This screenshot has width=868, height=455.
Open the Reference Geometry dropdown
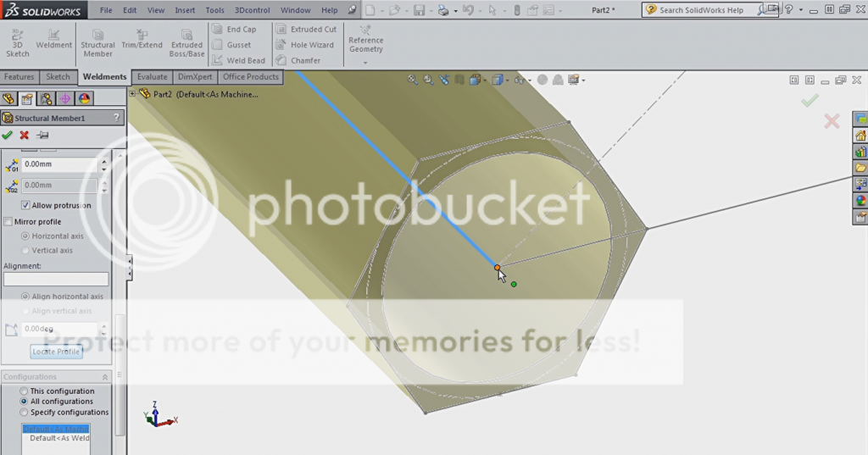point(365,63)
